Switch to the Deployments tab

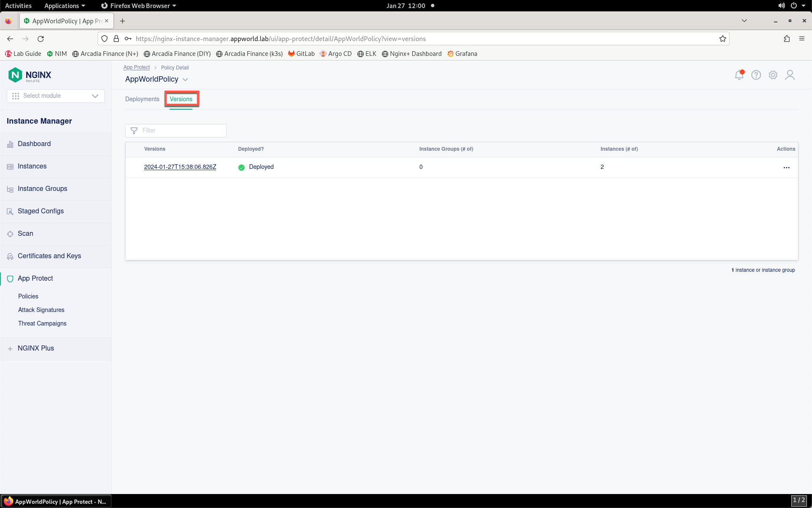tap(142, 99)
